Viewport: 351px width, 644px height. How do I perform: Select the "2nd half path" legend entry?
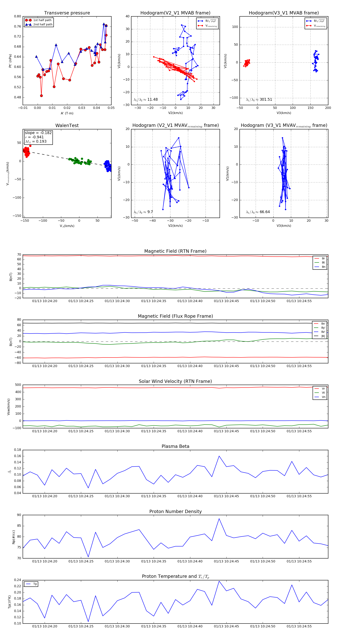coord(38,25)
